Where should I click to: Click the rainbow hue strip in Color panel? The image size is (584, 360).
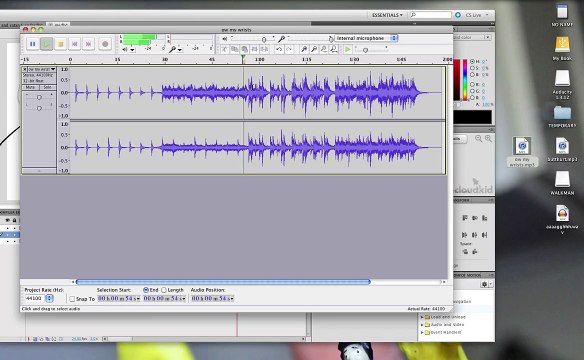[465, 80]
